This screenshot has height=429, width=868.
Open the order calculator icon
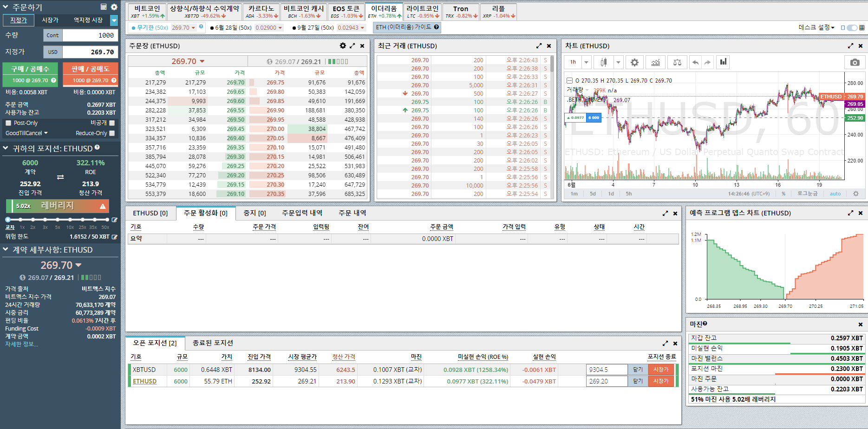click(x=104, y=7)
